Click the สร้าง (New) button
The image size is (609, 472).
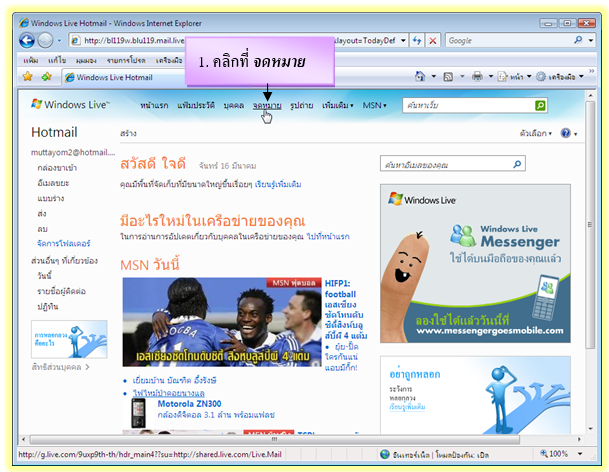(128, 133)
